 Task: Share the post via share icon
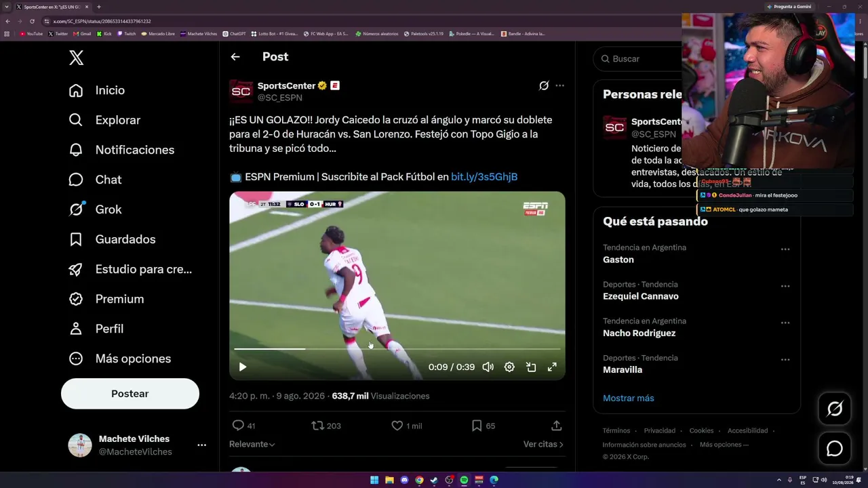coord(556,426)
